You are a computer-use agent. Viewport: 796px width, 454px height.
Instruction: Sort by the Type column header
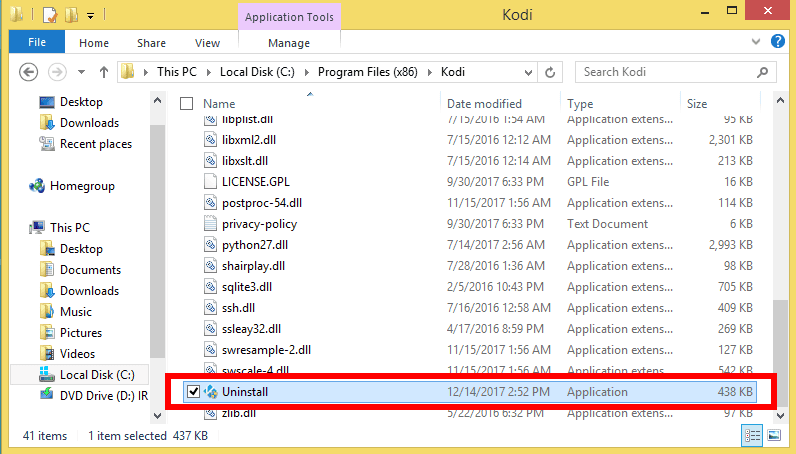click(580, 104)
